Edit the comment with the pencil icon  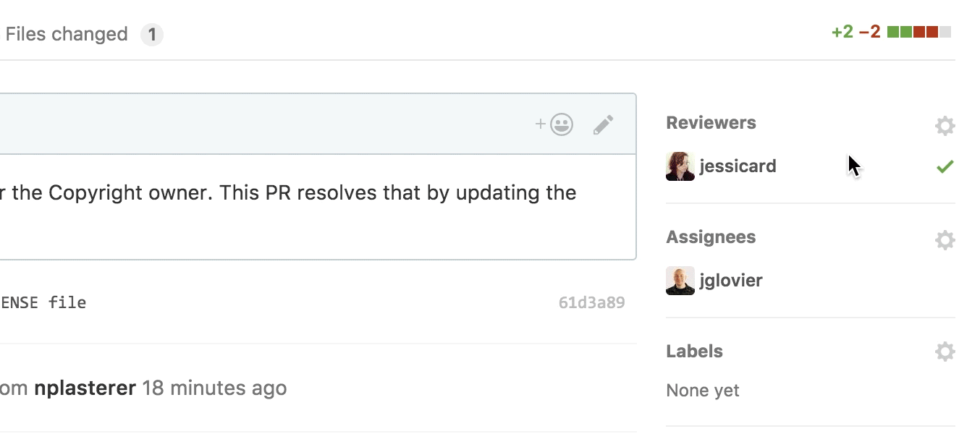coord(603,124)
